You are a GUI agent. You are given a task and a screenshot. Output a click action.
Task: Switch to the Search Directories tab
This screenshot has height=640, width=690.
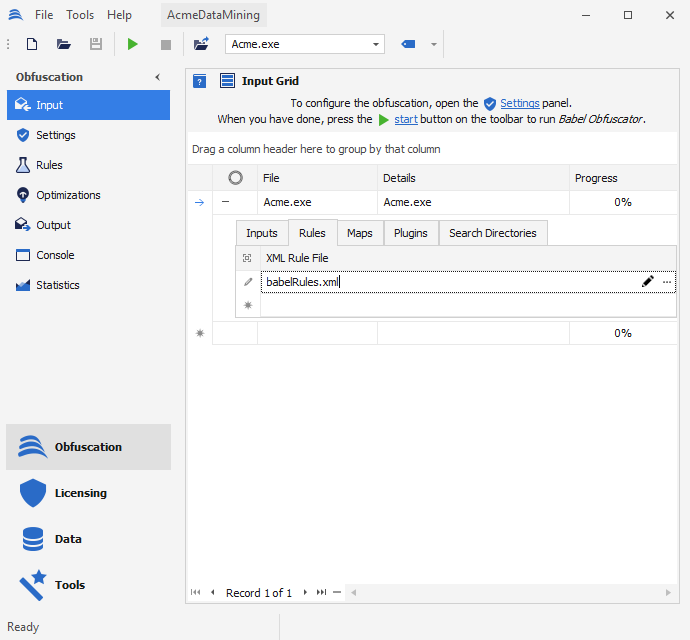point(492,233)
